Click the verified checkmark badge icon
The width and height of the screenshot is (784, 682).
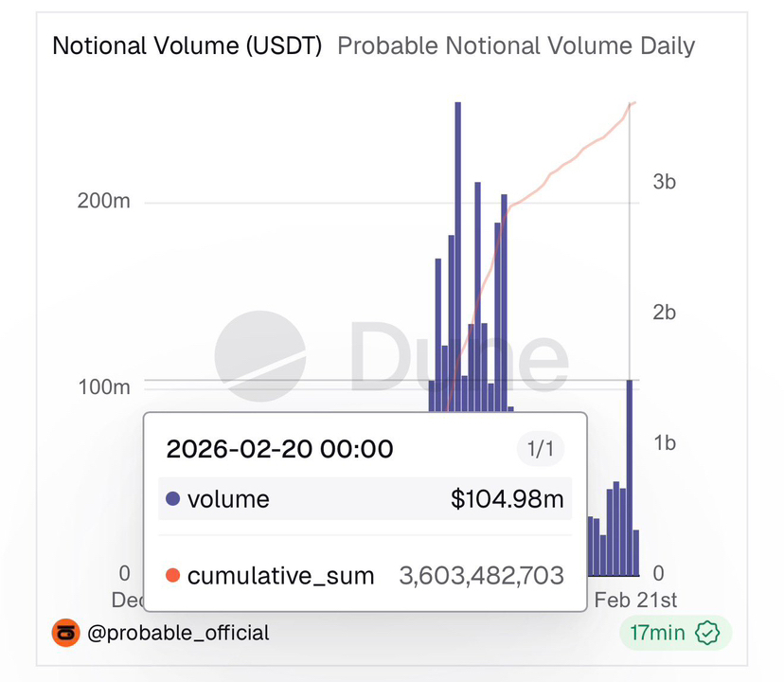706,633
